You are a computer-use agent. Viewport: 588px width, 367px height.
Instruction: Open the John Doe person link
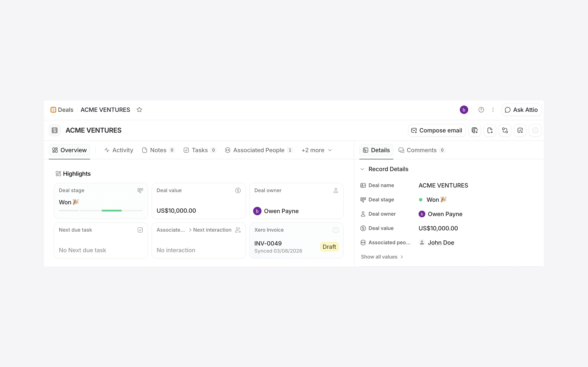441,242
